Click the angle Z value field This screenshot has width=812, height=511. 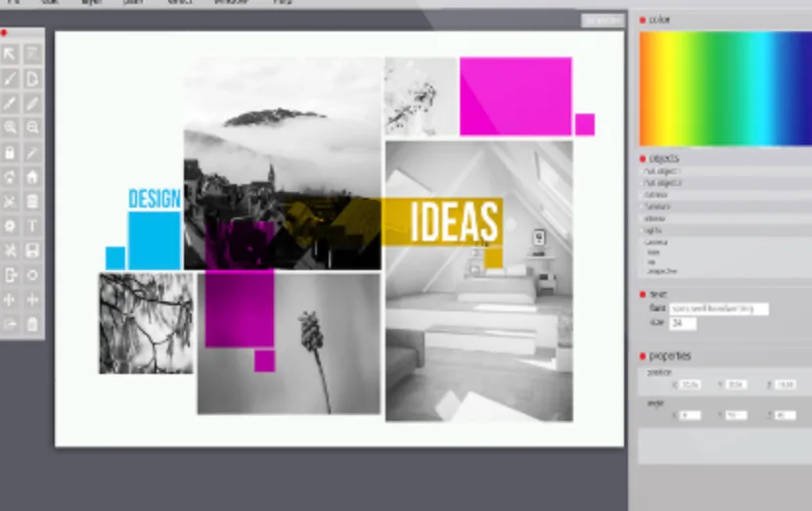(785, 415)
